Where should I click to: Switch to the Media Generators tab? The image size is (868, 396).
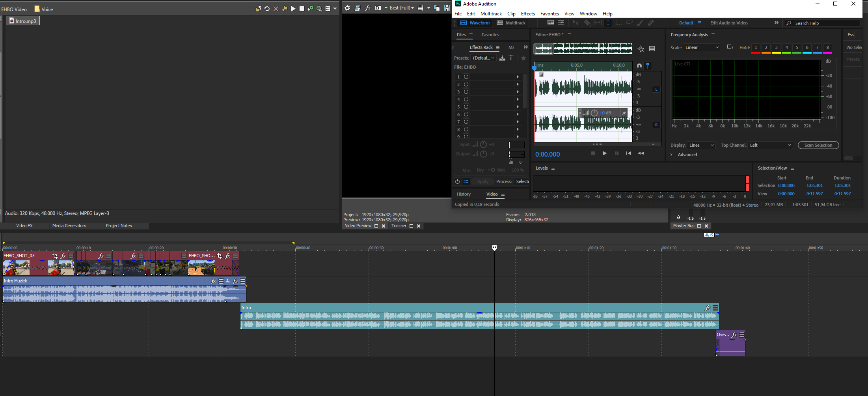69,226
